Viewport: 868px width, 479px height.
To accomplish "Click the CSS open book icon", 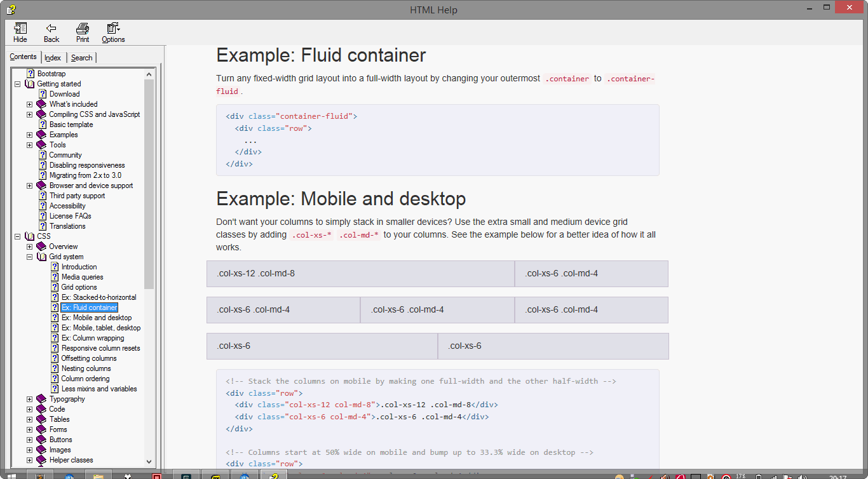I will [29, 236].
